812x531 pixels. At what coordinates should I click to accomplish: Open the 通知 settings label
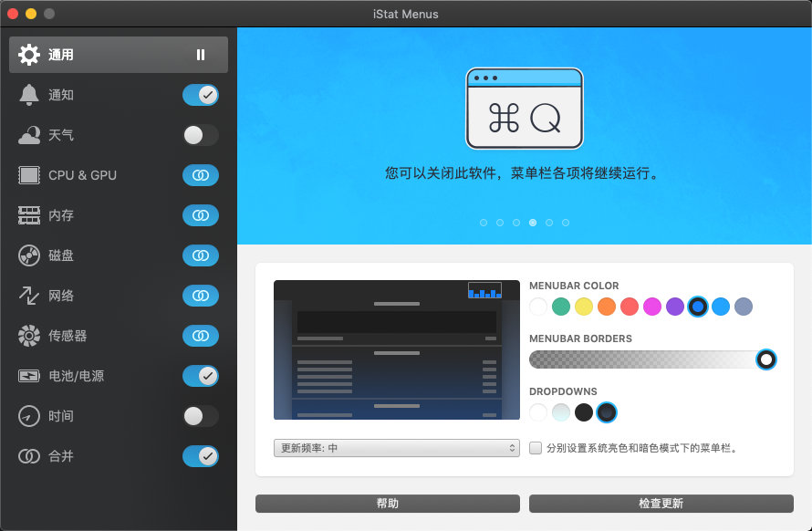61,95
